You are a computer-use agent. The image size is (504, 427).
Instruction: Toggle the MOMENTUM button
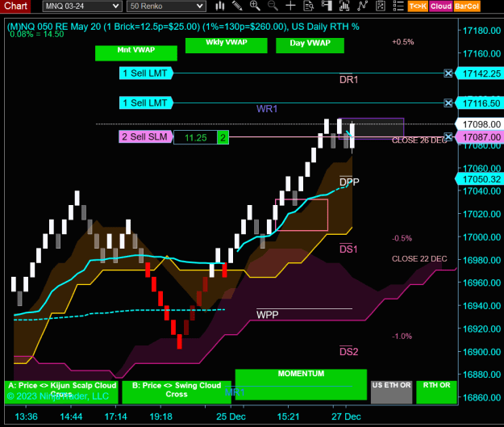pyautogui.click(x=301, y=384)
